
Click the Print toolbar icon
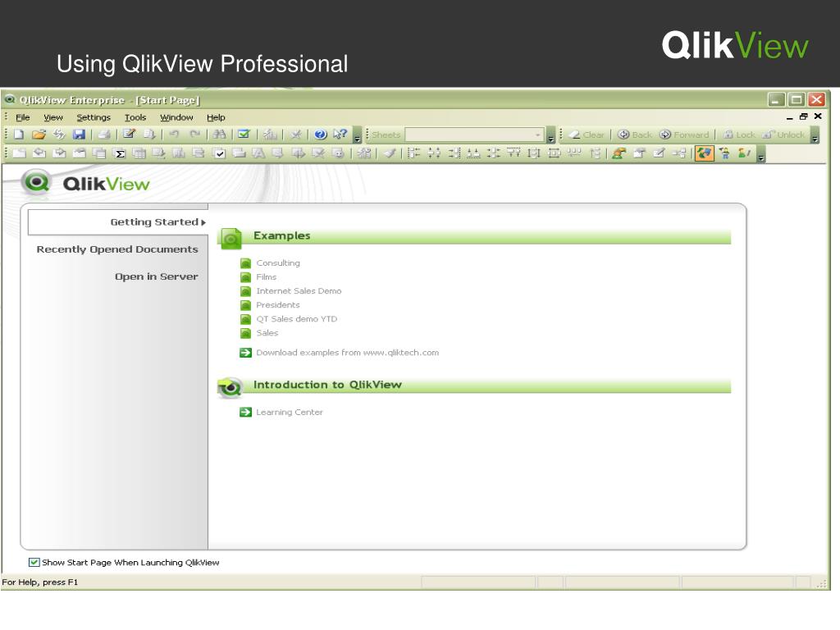point(104,135)
